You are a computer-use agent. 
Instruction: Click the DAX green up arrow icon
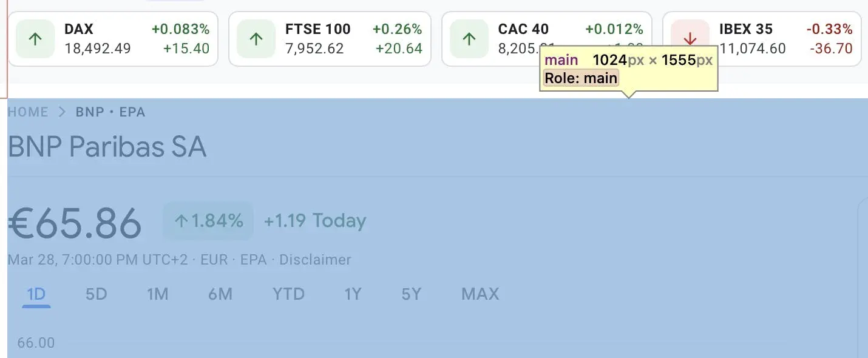click(x=35, y=39)
